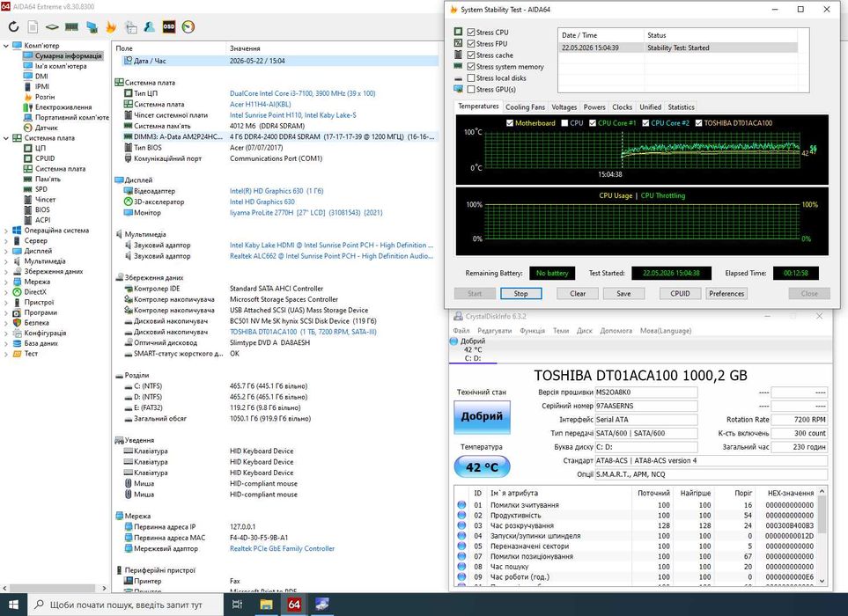
Task: Open Preferences in the stability test
Action: (726, 293)
